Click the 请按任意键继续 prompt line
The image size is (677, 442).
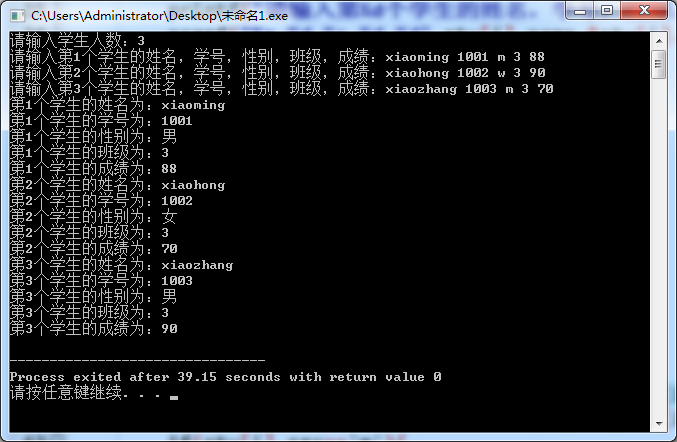tap(94, 393)
